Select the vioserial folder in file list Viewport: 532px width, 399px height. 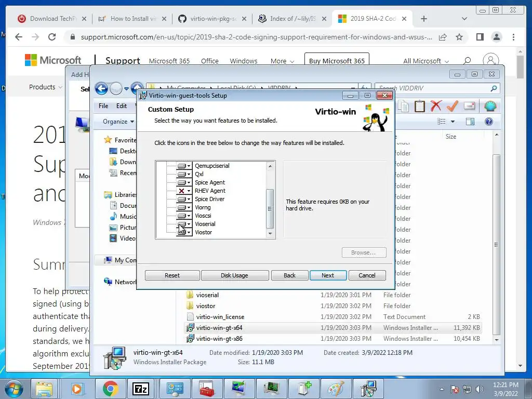[207, 295]
